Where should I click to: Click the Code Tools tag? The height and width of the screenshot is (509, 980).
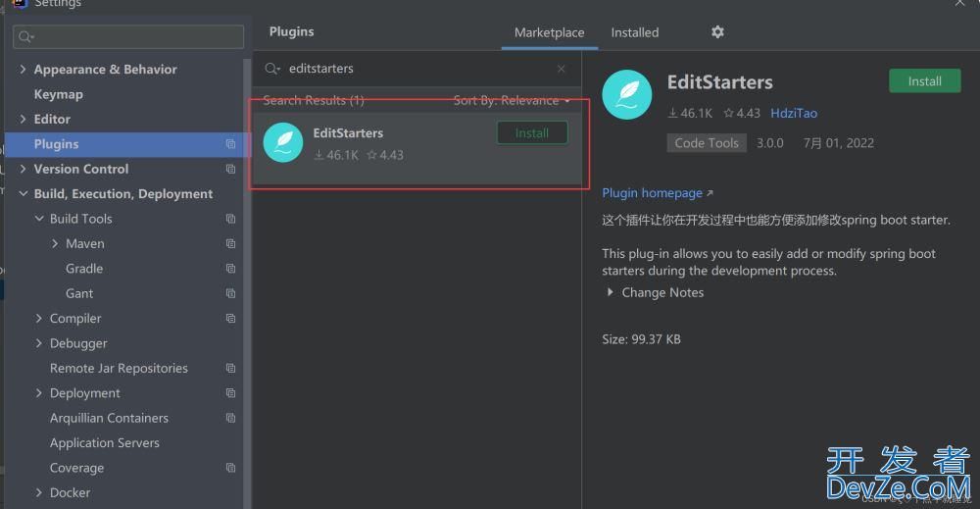707,143
